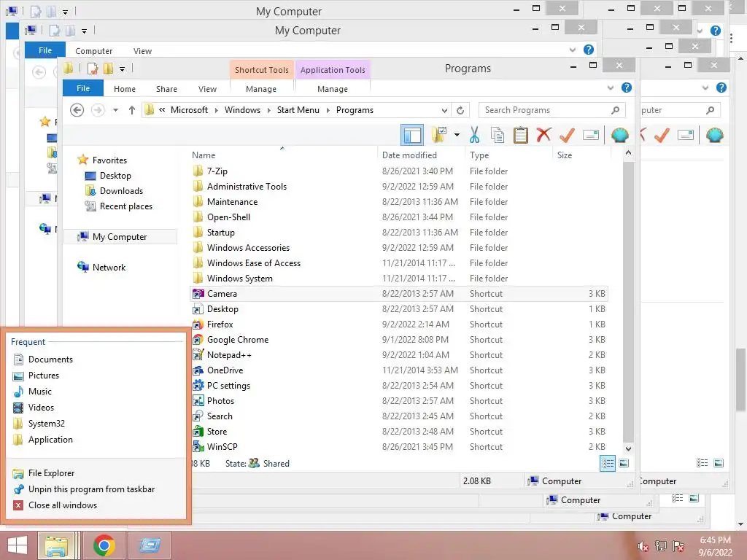
Task: Open Google Chrome from the taskbar
Action: pyautogui.click(x=104, y=545)
